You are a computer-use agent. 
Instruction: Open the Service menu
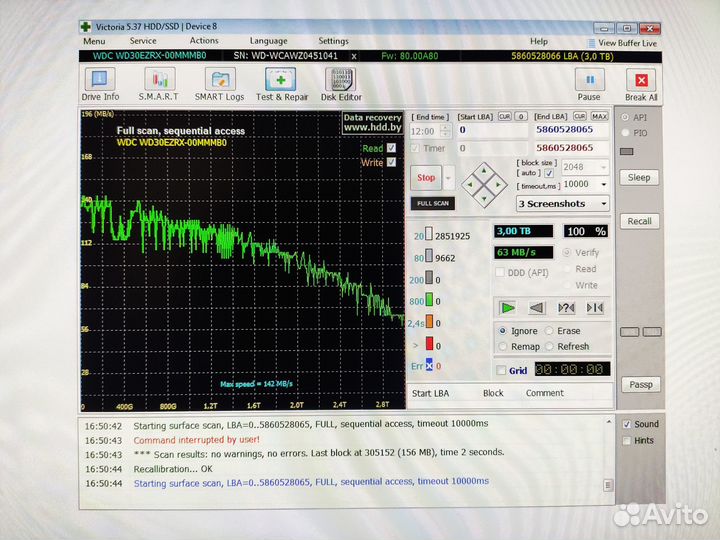[143, 41]
